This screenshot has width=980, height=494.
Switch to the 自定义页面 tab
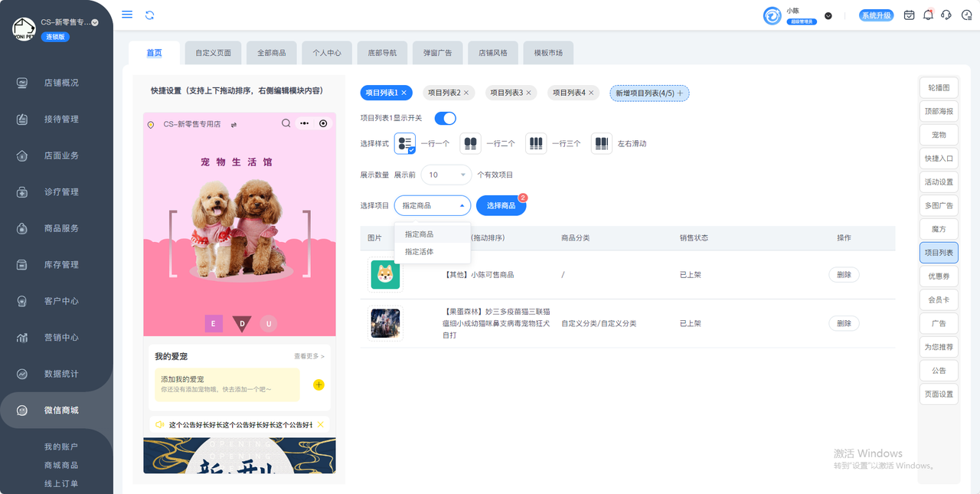point(214,53)
